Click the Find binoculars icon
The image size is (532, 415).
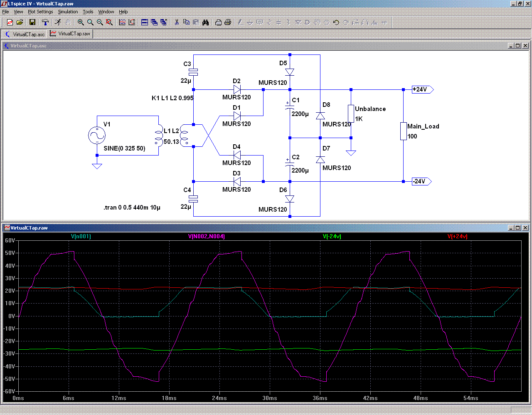205,22
